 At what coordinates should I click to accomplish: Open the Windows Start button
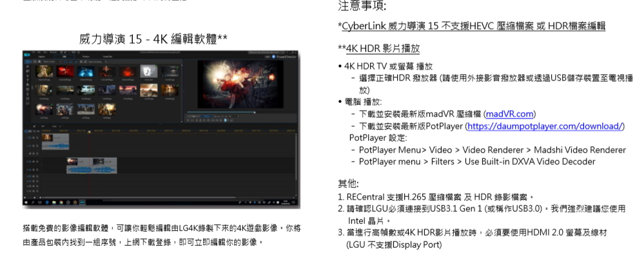26,203
